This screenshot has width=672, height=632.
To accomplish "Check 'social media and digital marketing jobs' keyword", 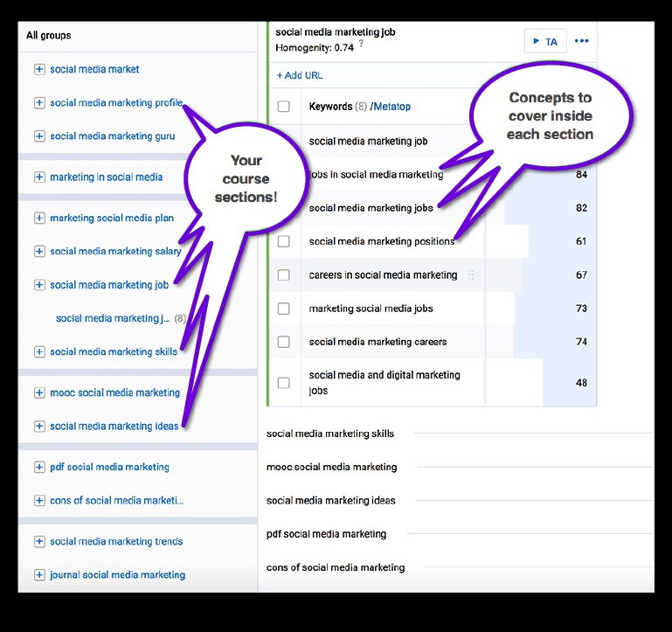I will (x=284, y=383).
